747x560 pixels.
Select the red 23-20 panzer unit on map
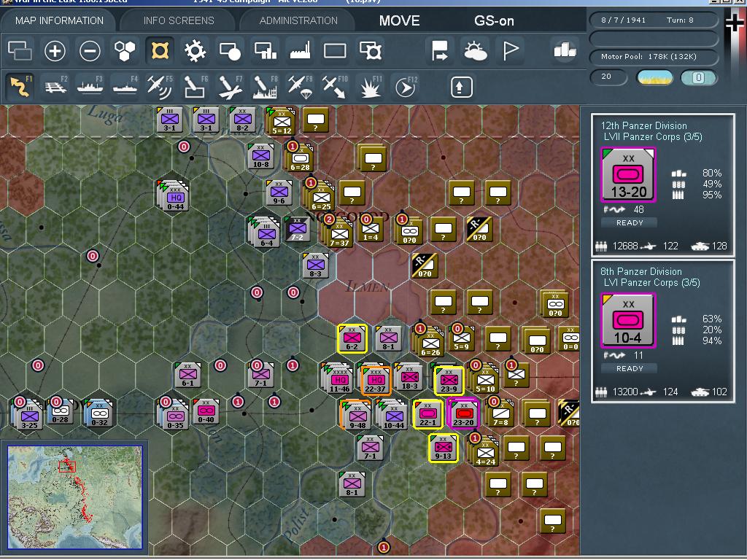pos(463,413)
